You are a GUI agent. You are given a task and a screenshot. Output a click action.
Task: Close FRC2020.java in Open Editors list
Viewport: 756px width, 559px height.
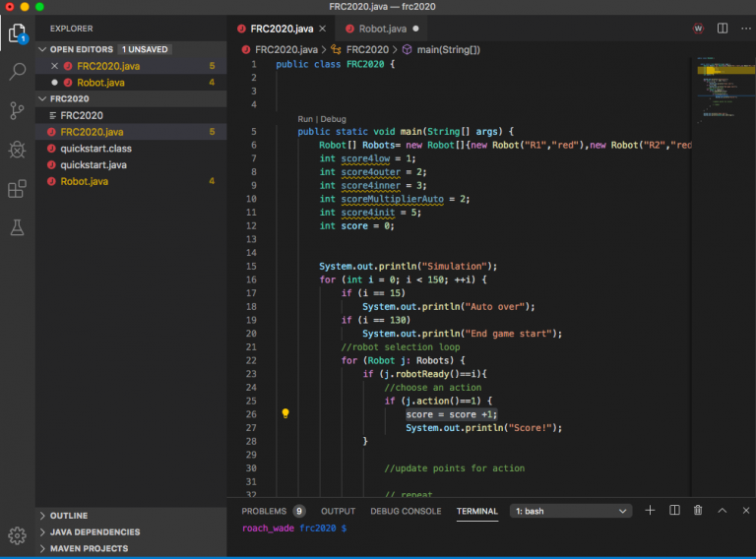point(54,66)
